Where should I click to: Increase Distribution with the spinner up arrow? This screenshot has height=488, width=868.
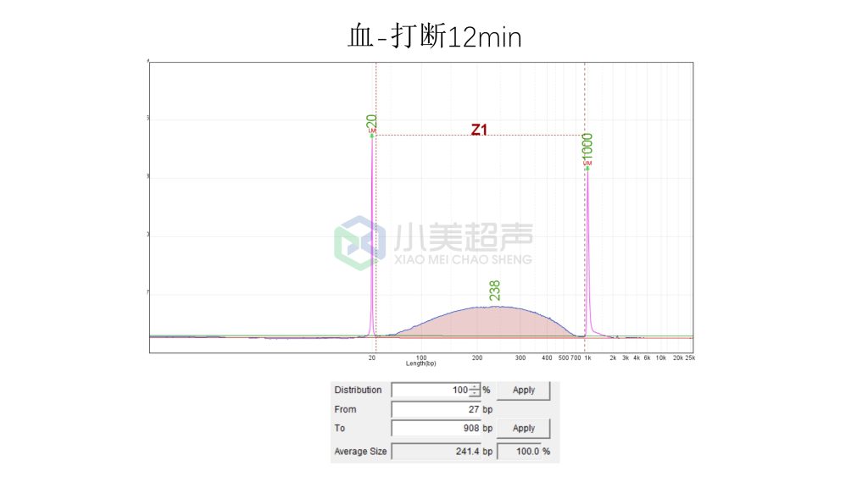pos(475,387)
